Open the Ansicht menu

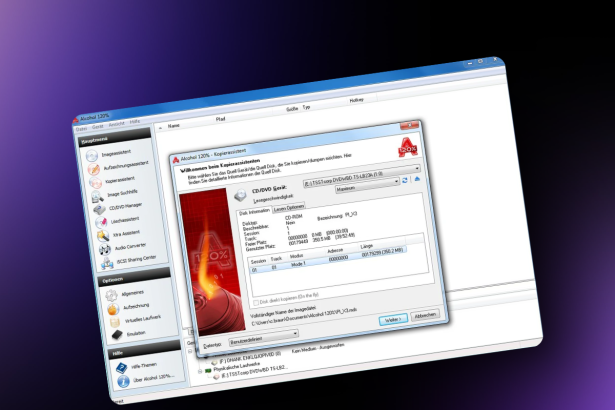pos(116,124)
